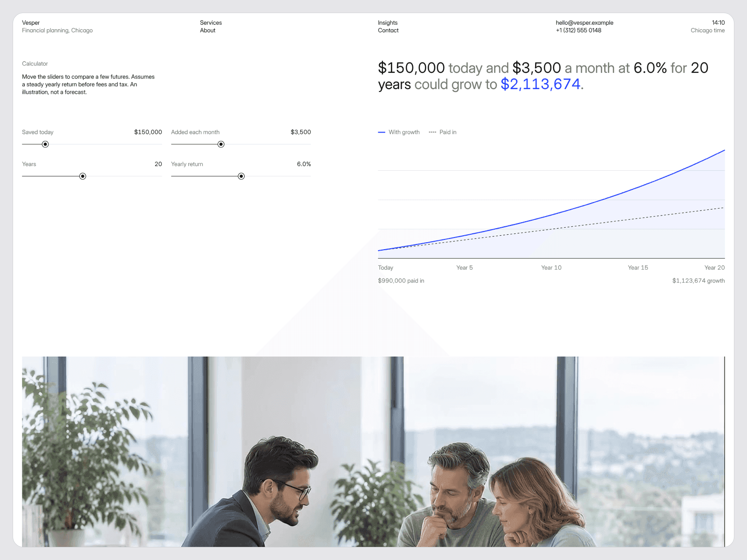This screenshot has width=747, height=560.
Task: Call +1 (312) 555 0148
Action: click(x=578, y=30)
